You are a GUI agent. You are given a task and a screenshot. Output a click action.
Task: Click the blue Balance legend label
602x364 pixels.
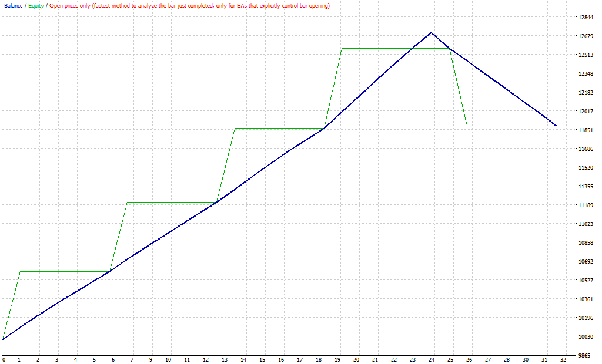(x=13, y=6)
